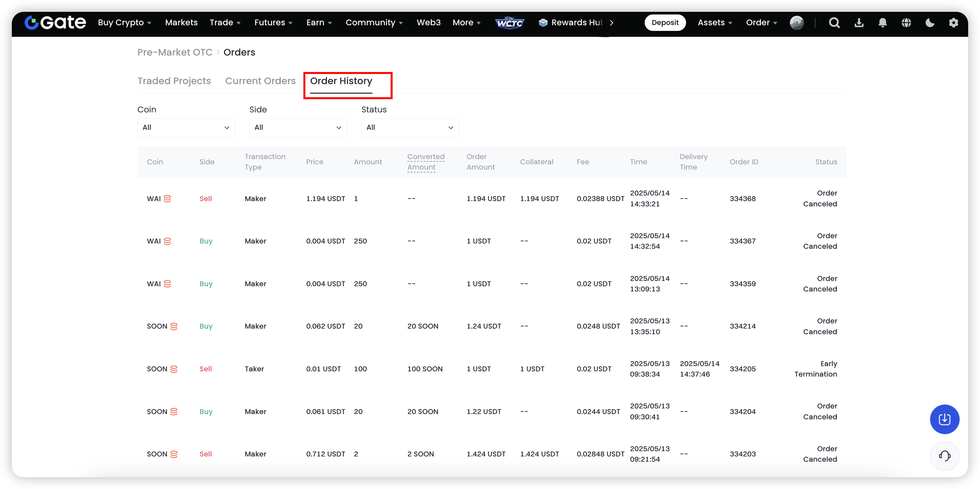Click the globe language icon
The height and width of the screenshot is (489, 980).
click(906, 23)
